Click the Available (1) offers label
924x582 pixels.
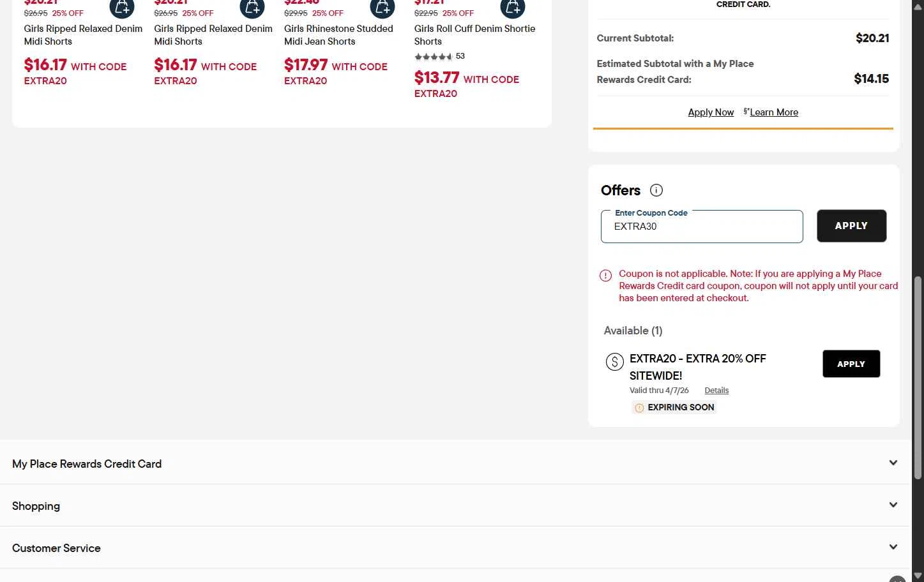tap(633, 331)
